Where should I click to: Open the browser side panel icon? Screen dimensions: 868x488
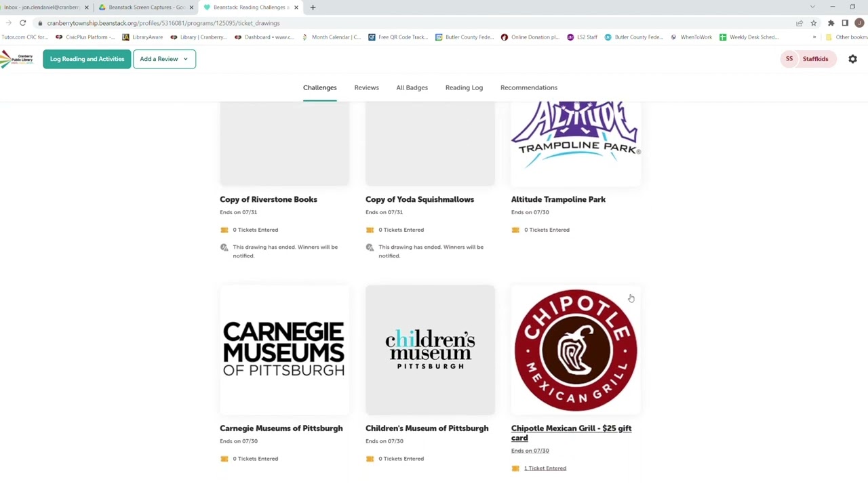pyautogui.click(x=845, y=23)
